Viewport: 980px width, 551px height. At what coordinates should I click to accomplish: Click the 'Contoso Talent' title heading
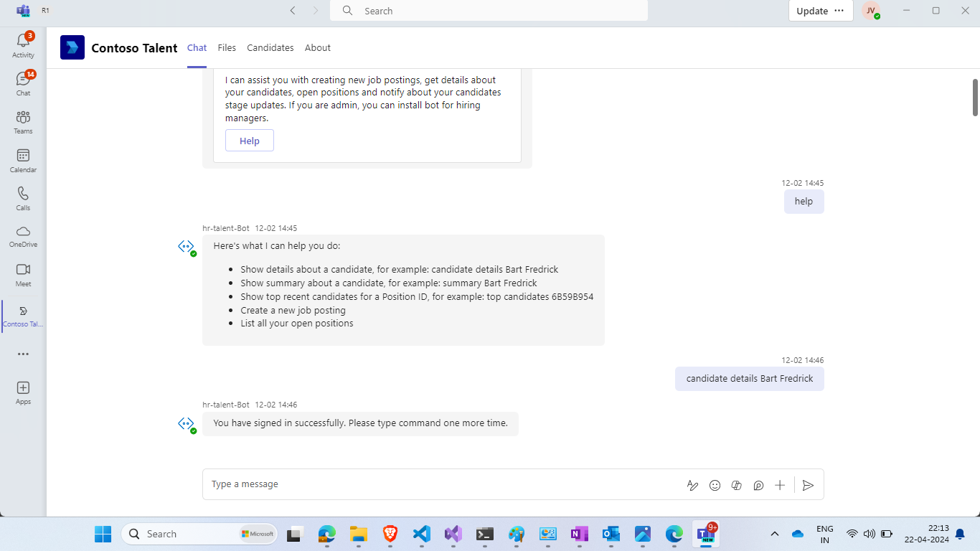tap(134, 48)
